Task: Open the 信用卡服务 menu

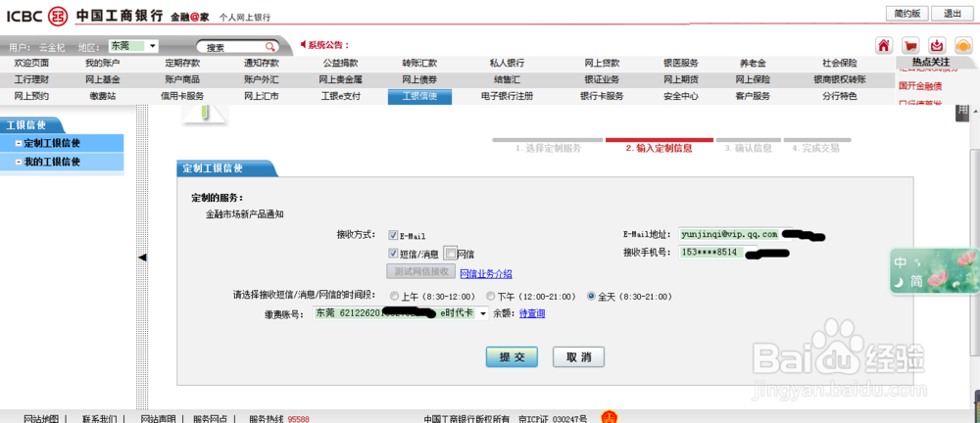Action: [x=182, y=96]
